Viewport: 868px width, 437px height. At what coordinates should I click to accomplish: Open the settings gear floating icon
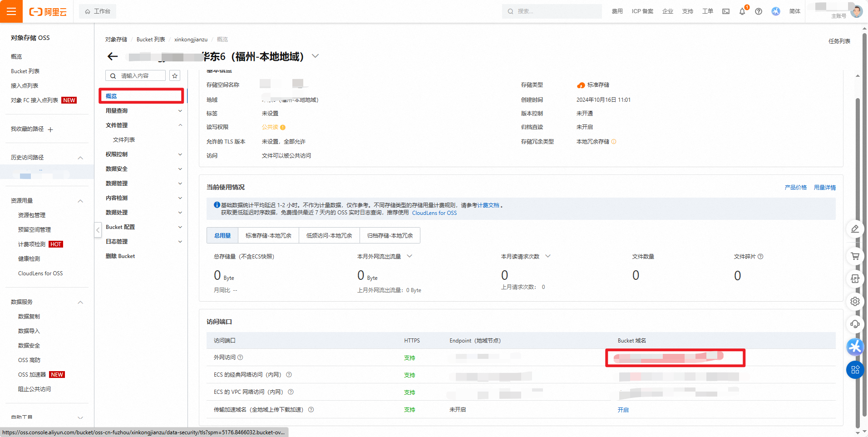(855, 302)
